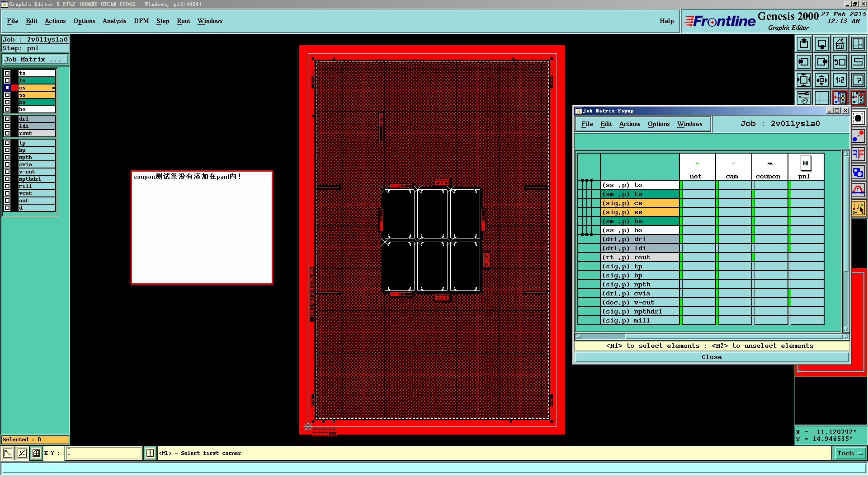Click the question mark help icon
Viewport: 868px width, 477px height.
(x=858, y=80)
